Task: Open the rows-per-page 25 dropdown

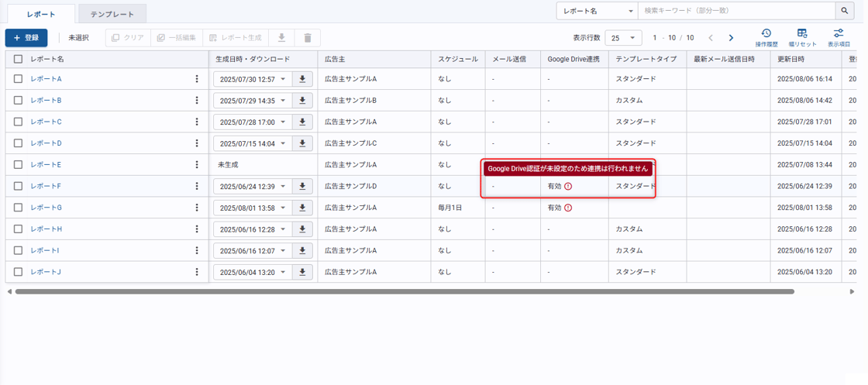Action: 623,38
